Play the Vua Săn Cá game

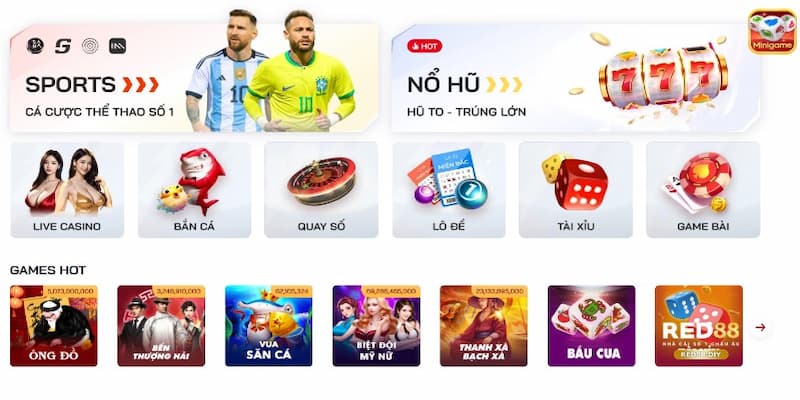(269, 326)
